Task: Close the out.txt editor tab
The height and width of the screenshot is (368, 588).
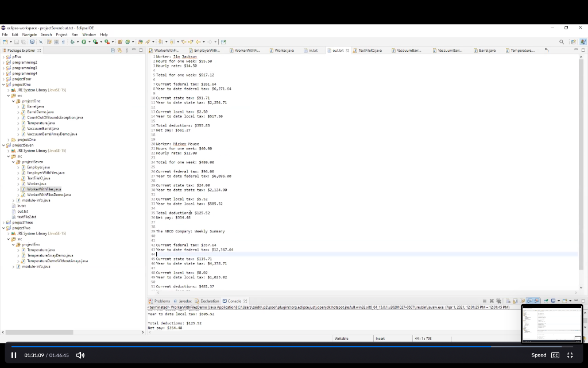Action: [x=347, y=51]
